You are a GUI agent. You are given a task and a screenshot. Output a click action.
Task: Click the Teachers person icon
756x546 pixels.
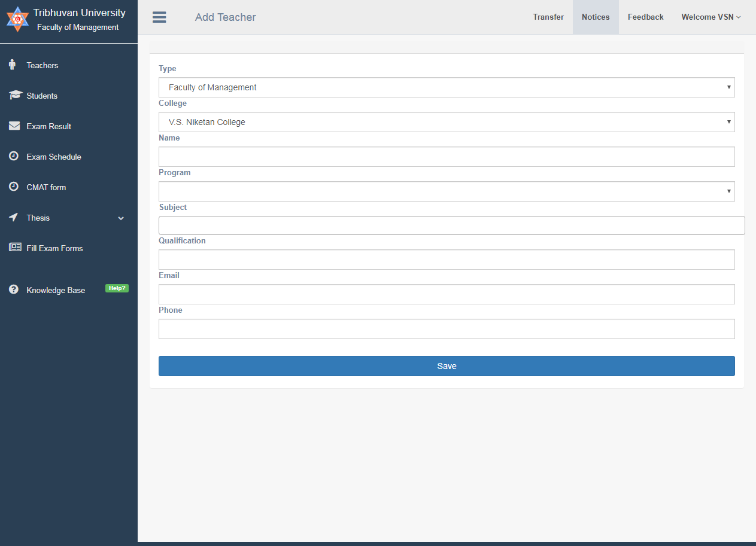pyautogui.click(x=13, y=65)
